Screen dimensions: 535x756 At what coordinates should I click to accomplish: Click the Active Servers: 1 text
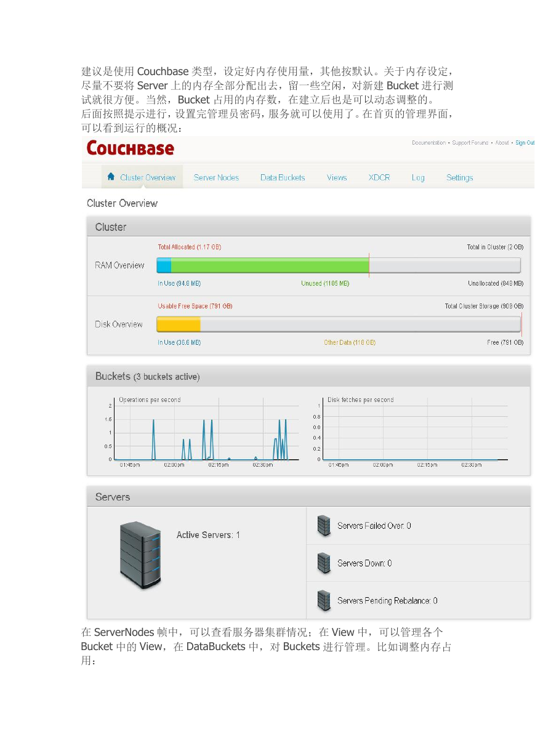click(x=208, y=535)
